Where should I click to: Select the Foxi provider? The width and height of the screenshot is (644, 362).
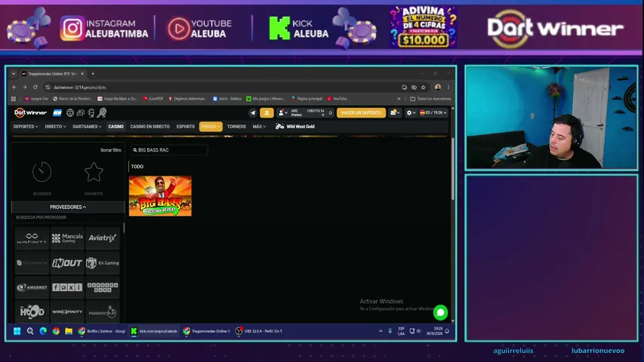tap(67, 287)
